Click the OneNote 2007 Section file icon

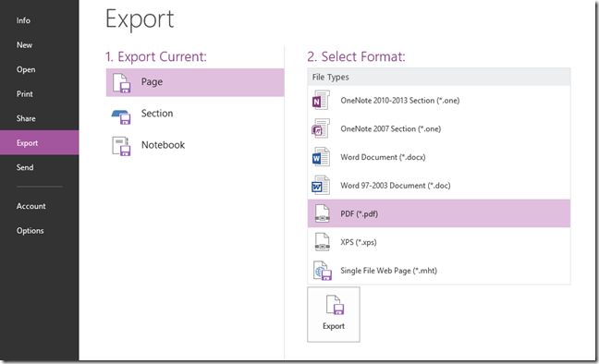[321, 128]
